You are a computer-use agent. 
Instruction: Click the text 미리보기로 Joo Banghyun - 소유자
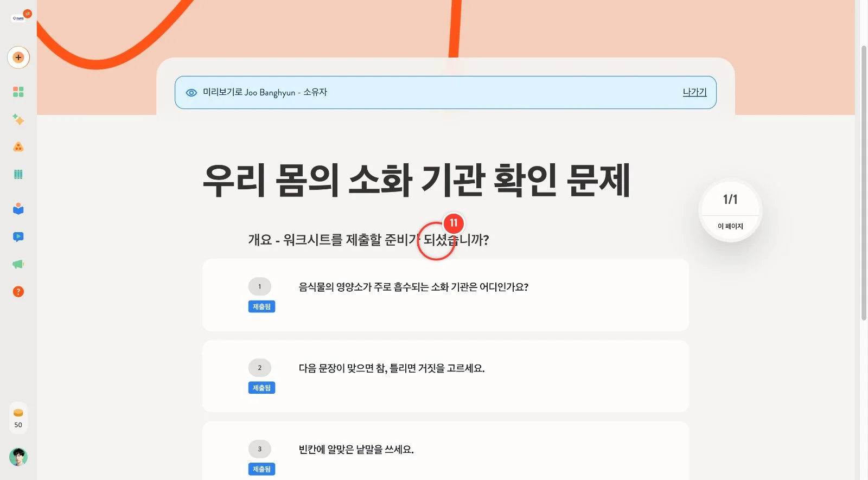click(265, 92)
